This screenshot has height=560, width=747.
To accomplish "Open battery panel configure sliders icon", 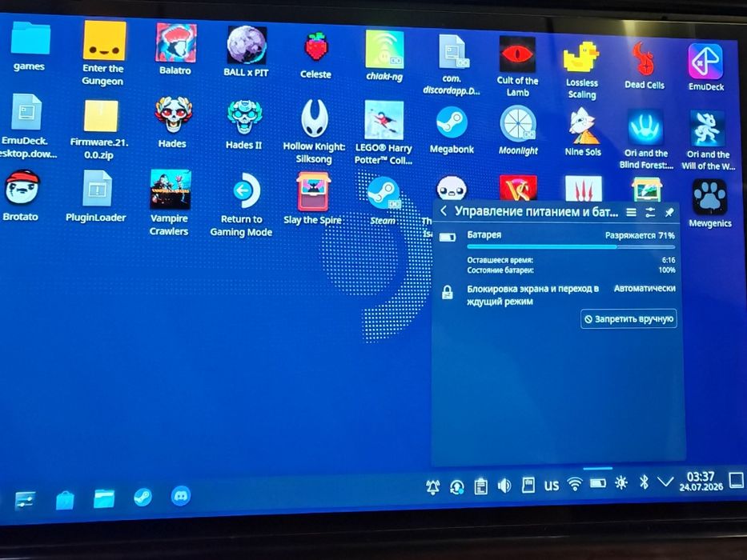I will click(x=650, y=212).
